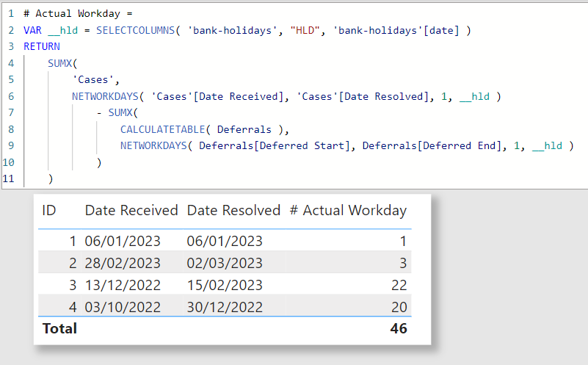Click the Date Received column header
The height and width of the screenshot is (365, 588).
[x=131, y=211]
